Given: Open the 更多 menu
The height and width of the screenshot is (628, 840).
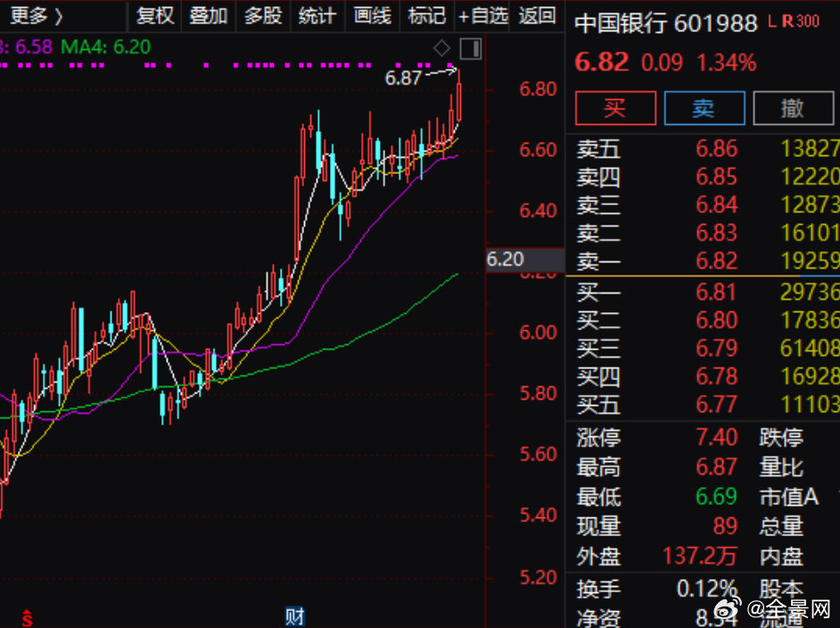Looking at the screenshot, I should (37, 16).
